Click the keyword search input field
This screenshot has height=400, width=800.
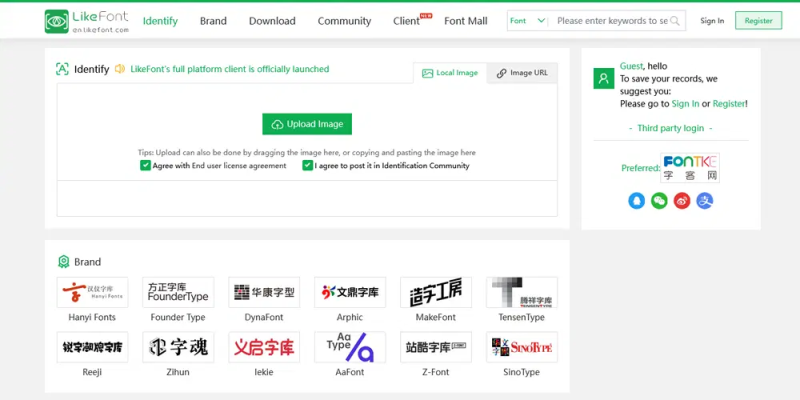coord(611,21)
